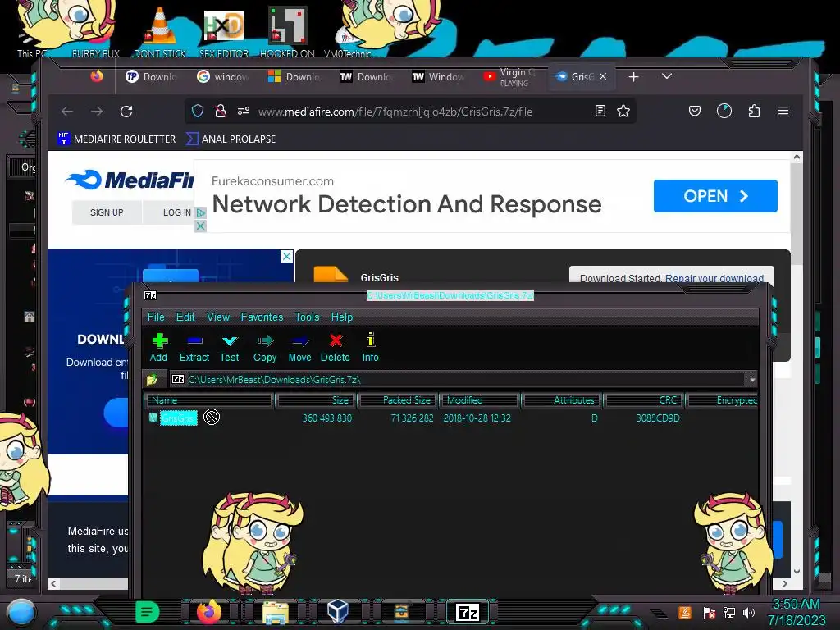Image resolution: width=840 pixels, height=630 pixels.
Task: Extract the archive with the Extract tool
Action: coord(194,348)
